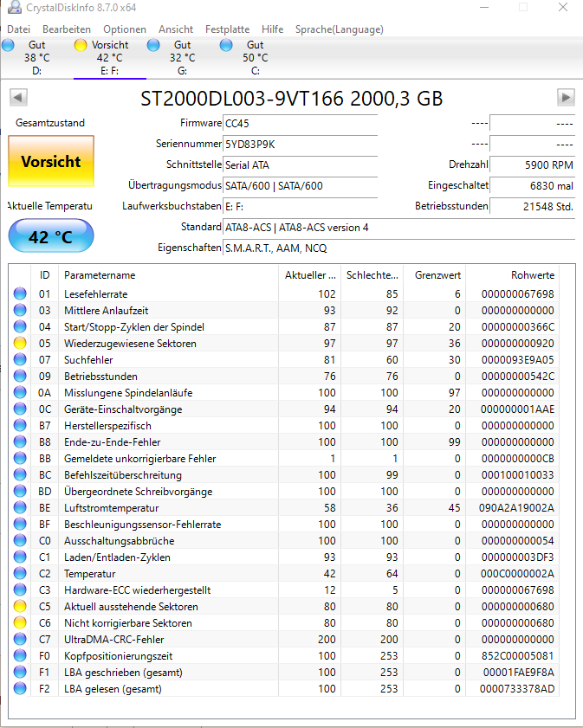This screenshot has height=728, width=583.
Task: Click the yellow Vorsicht health status button
Action: pyautogui.click(x=51, y=161)
